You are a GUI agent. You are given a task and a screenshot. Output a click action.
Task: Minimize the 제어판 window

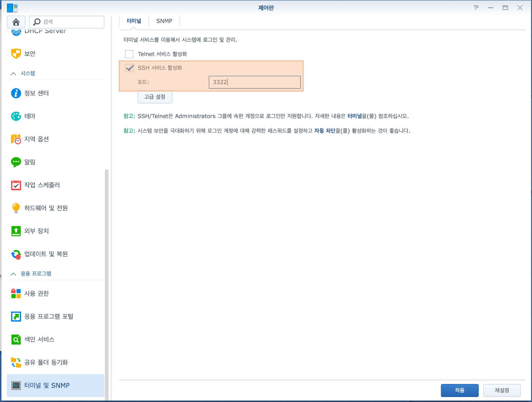491,8
